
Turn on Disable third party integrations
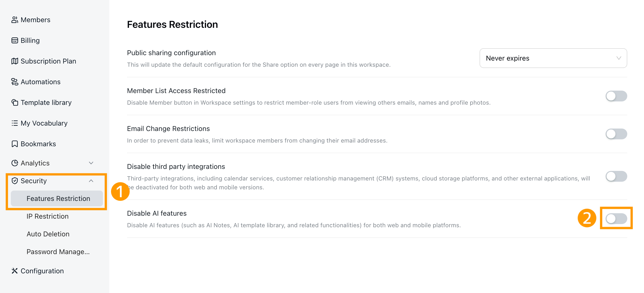click(x=616, y=177)
